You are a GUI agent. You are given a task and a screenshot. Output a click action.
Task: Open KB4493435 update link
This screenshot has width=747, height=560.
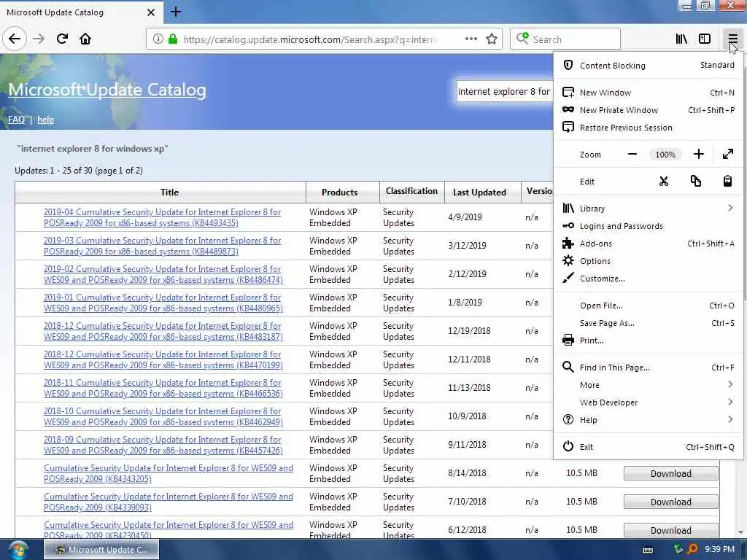point(162,217)
